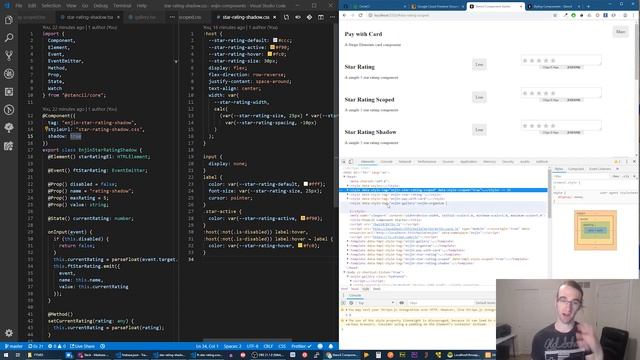Open the File menu in VS Code

19,6
